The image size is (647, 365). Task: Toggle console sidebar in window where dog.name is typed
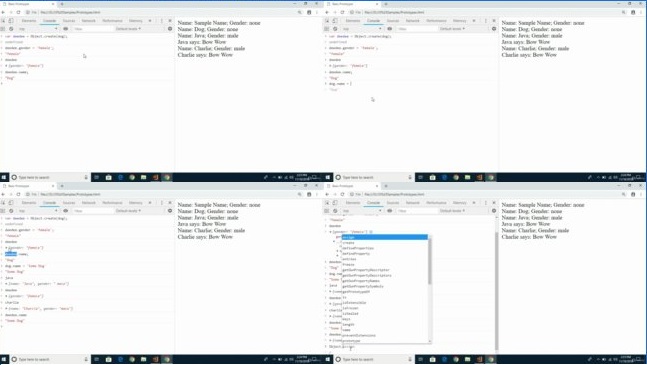point(326,29)
